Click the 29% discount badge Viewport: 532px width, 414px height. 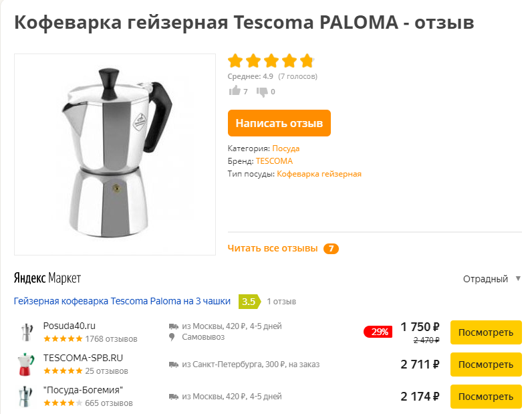click(x=378, y=332)
